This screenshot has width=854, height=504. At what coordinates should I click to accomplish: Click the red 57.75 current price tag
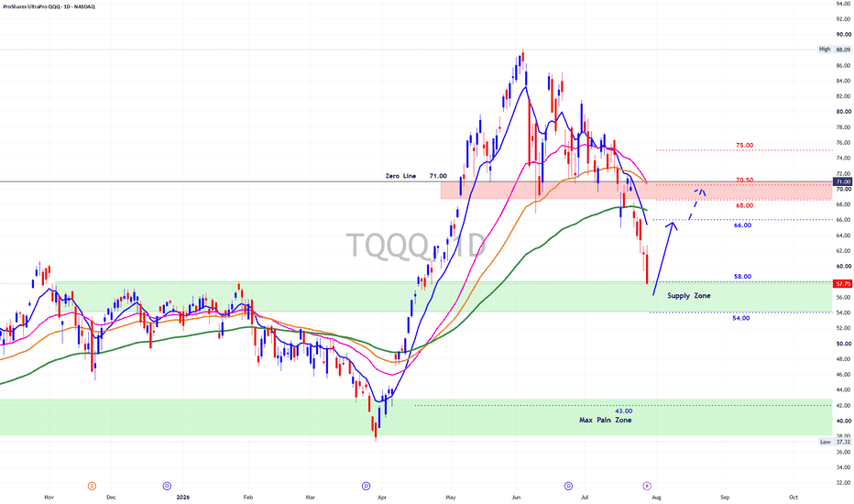843,284
